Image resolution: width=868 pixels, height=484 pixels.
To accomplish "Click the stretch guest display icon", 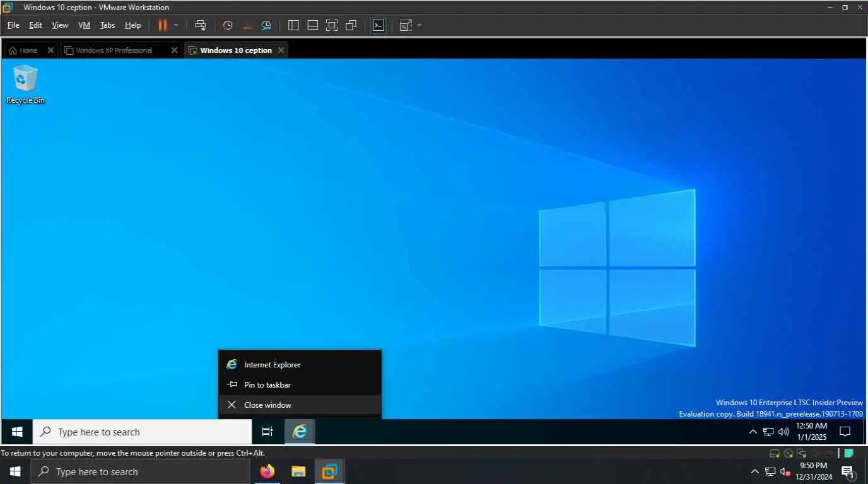I will (x=406, y=25).
